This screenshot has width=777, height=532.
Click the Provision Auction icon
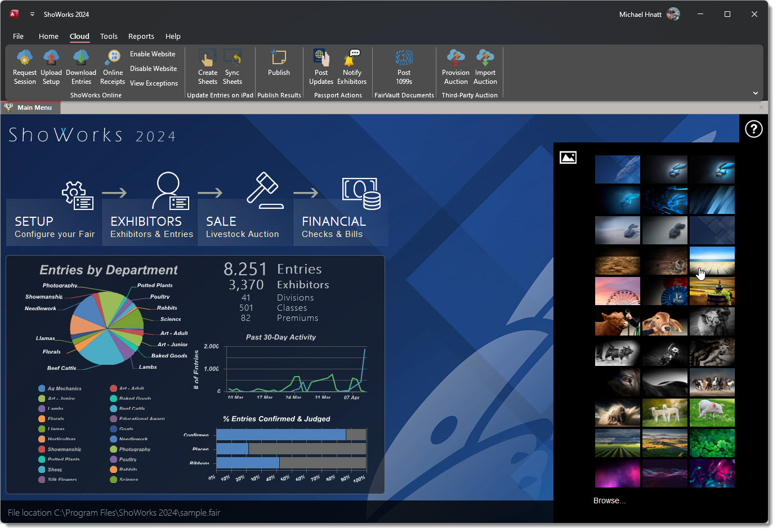456,58
